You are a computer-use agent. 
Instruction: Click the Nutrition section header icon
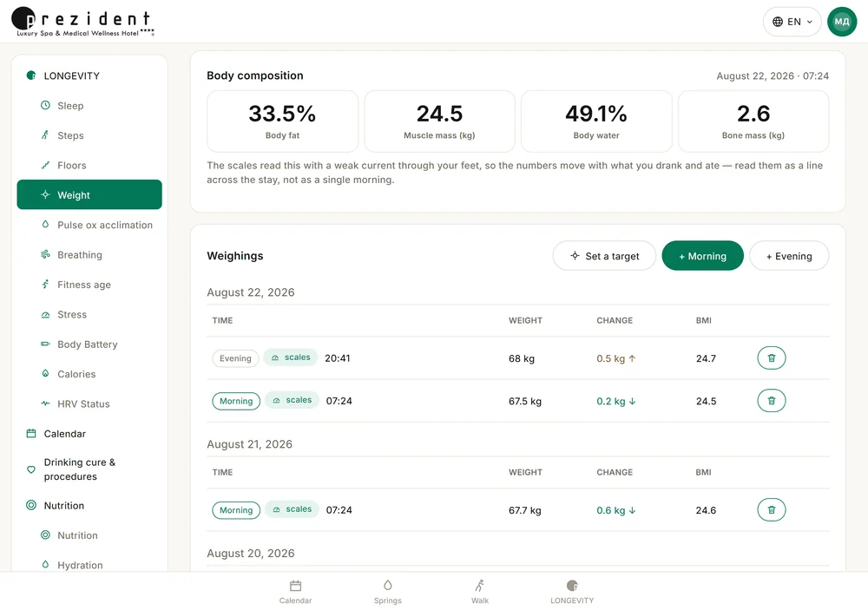click(31, 505)
